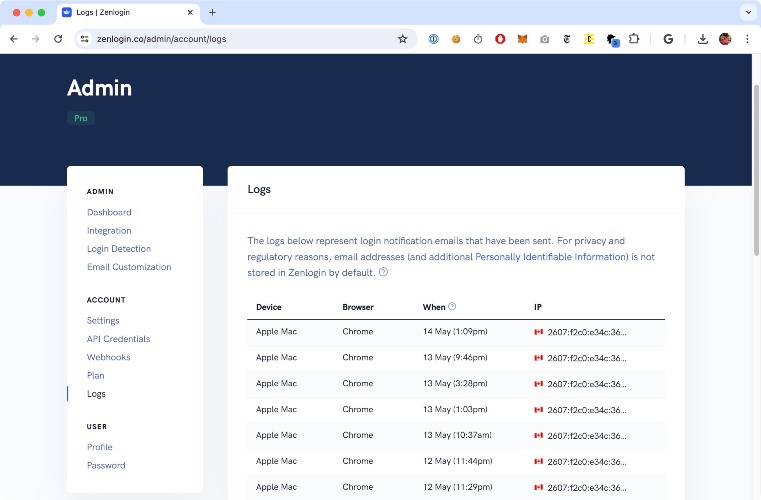Open a new browser tab with plus button

click(212, 12)
